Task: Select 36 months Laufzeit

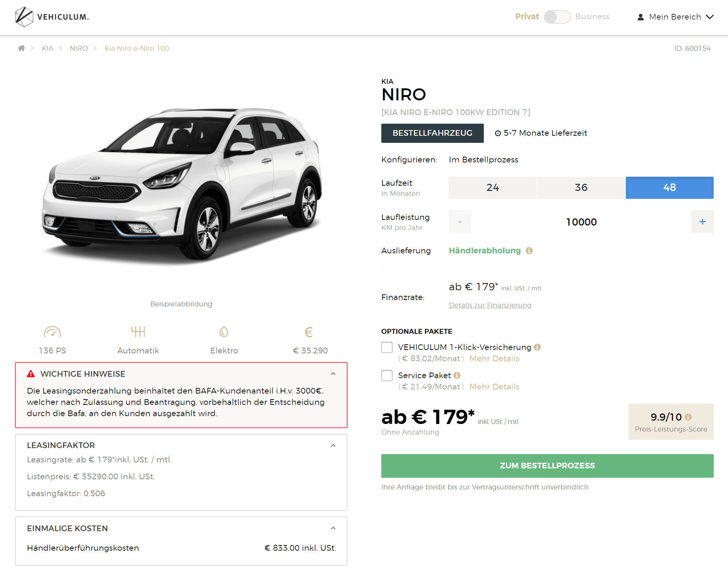Action: click(581, 188)
